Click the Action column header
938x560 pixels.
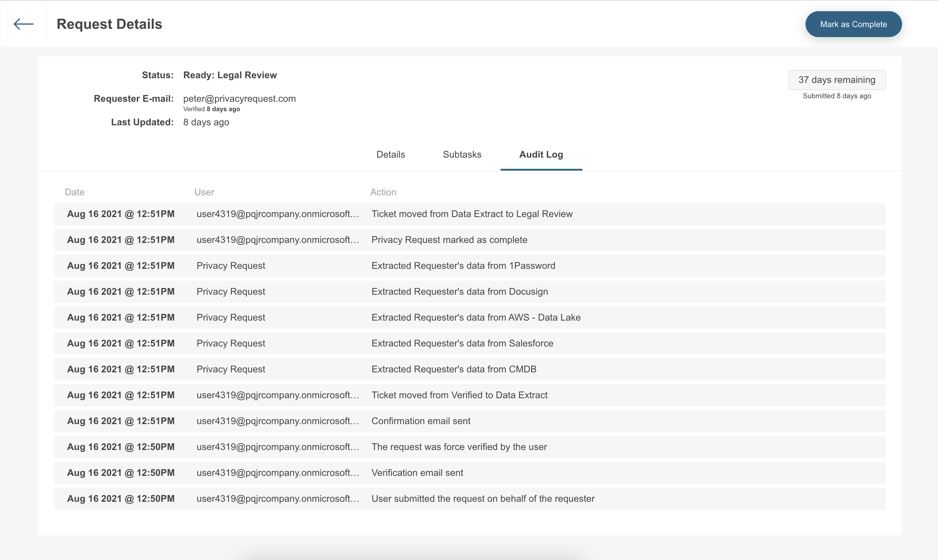coord(383,192)
